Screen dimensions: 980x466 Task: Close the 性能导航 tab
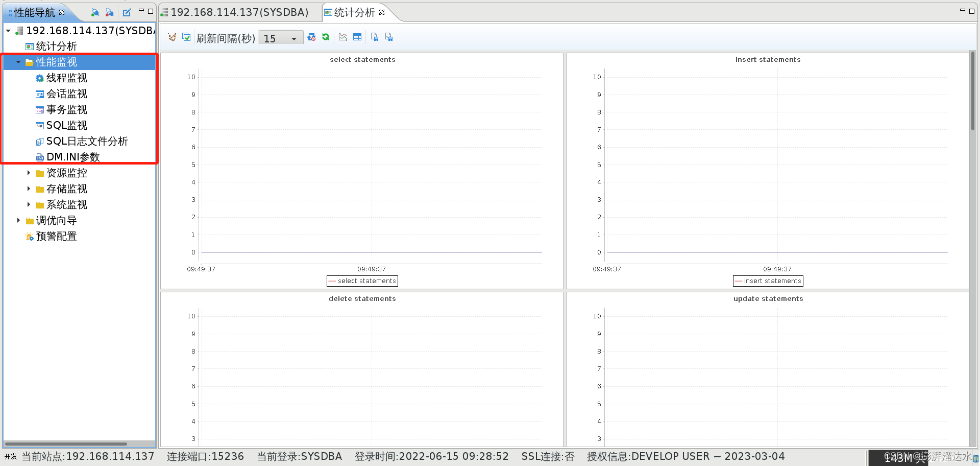[62, 12]
